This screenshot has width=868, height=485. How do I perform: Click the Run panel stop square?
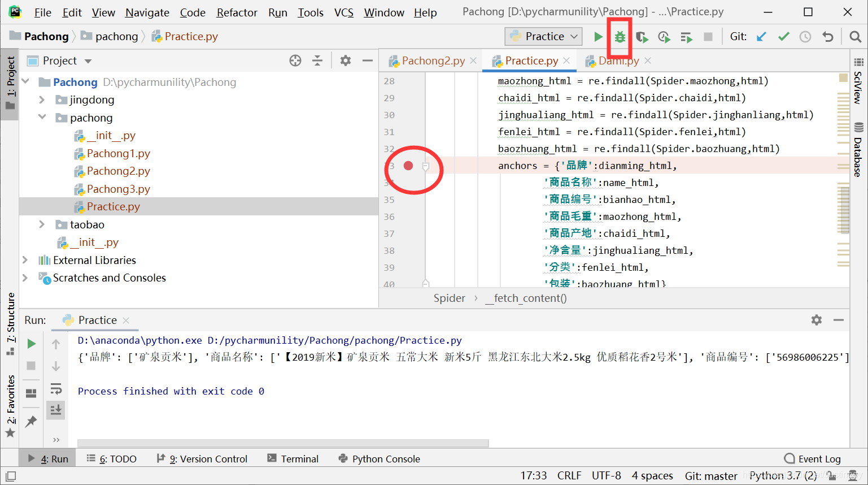pos(32,366)
